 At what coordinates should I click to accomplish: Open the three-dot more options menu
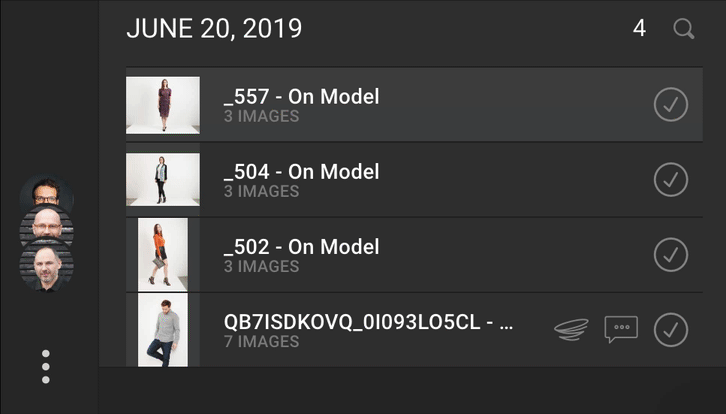tap(46, 367)
